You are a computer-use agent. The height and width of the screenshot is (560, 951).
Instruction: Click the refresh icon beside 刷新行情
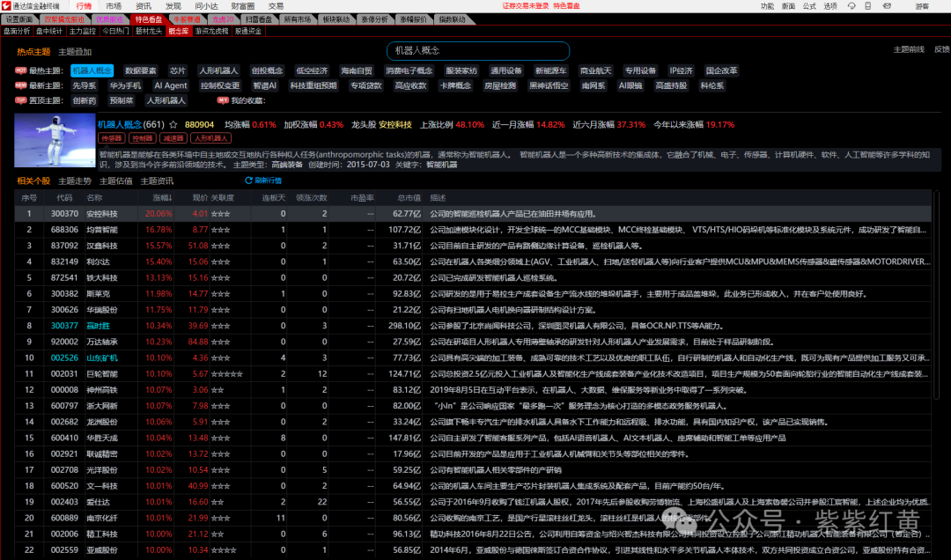248,181
